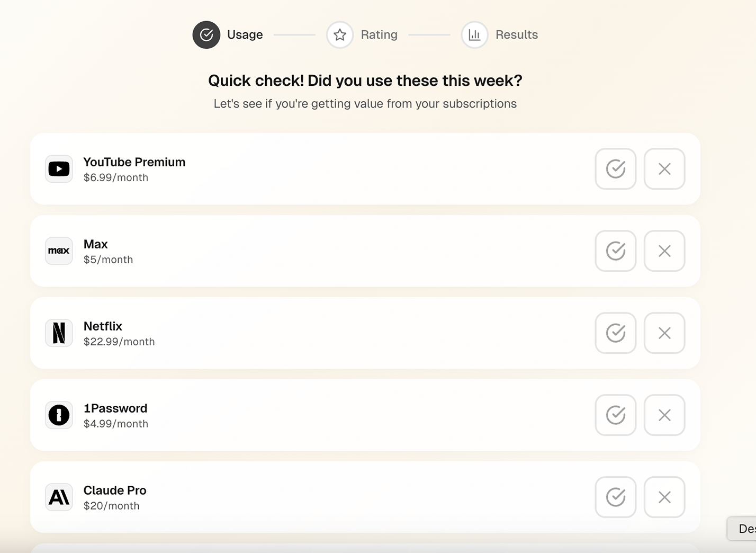Screen dimensions: 756x553
Task: Mark Claude Pro as used this week
Action: (x=615, y=497)
